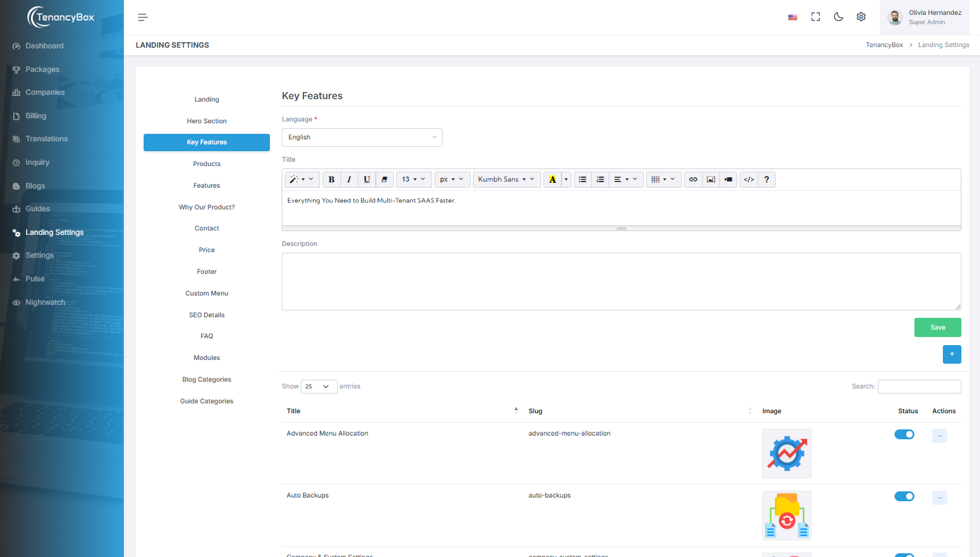980x557 pixels.
Task: Apply italic formatting in the Title editor
Action: 349,180
